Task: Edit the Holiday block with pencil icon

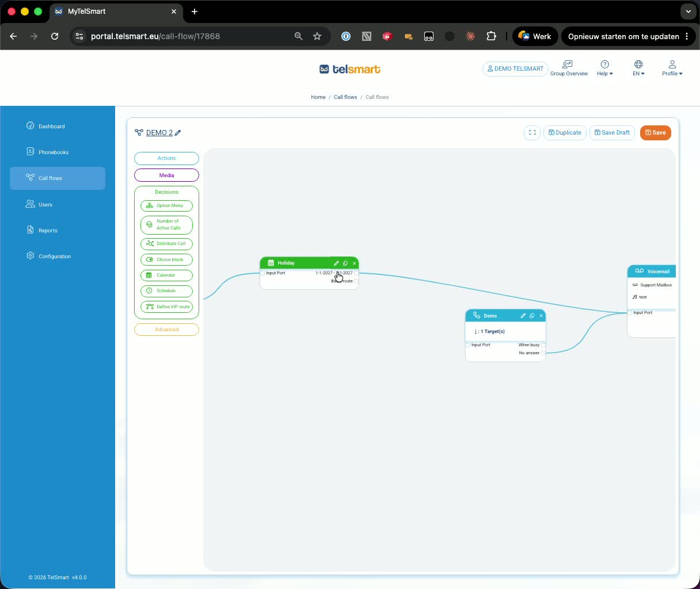Action: (336, 263)
